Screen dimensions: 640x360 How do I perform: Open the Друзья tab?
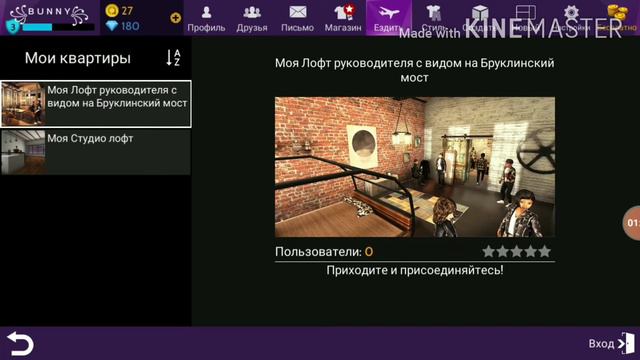(x=252, y=18)
